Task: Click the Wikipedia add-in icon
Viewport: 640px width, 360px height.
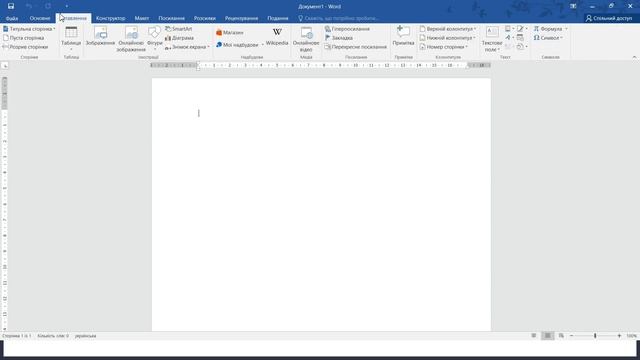Action: pos(277,37)
